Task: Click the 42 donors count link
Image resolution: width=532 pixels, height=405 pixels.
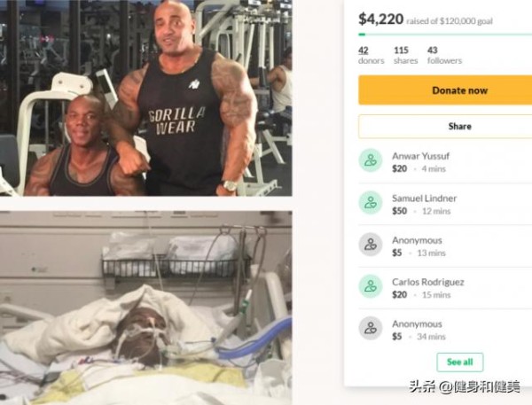Action: [x=372, y=55]
